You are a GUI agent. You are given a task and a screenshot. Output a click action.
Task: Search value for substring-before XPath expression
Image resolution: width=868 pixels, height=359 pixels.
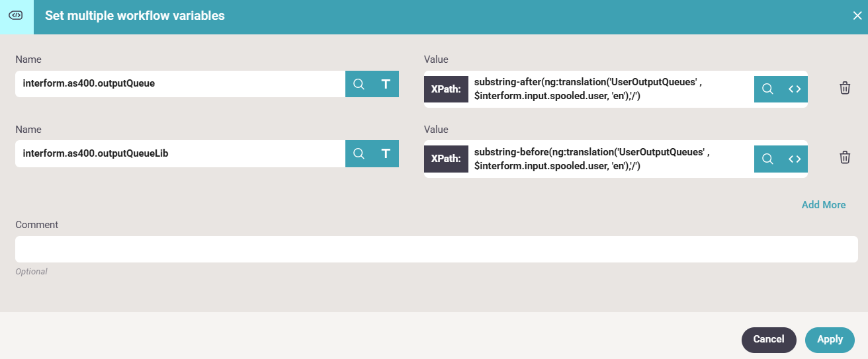(767, 159)
